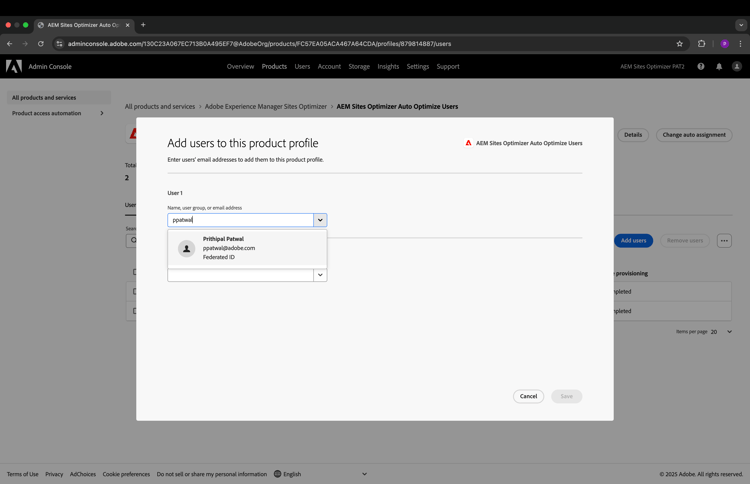Click the user avatar icon in suggestion
750x484 pixels.
pos(187,249)
